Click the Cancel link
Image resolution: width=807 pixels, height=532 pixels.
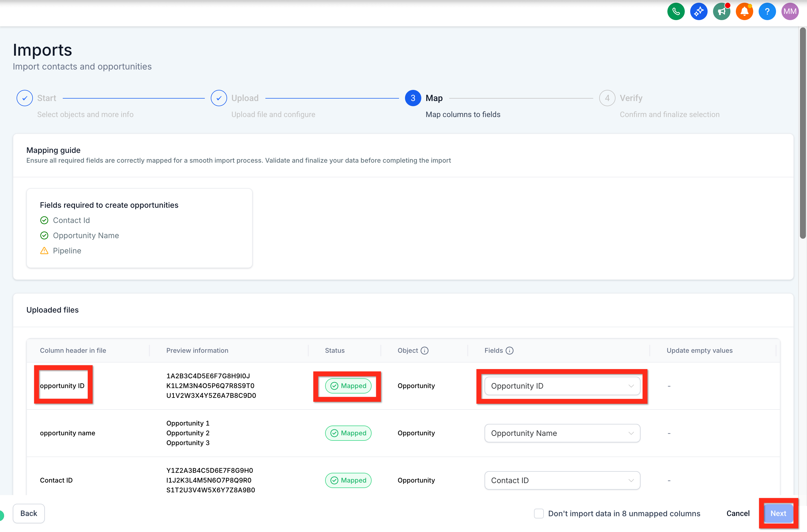[x=738, y=513]
